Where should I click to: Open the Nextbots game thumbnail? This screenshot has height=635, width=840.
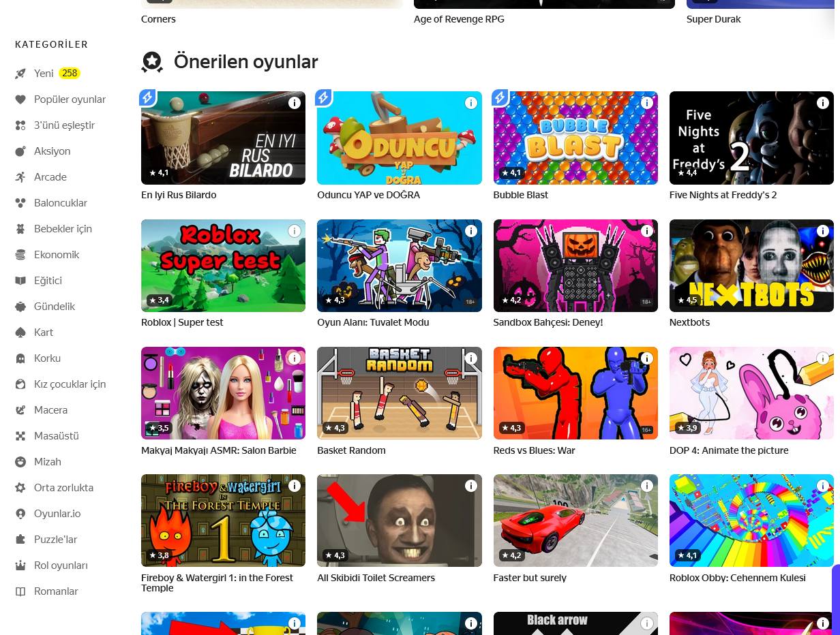click(751, 266)
